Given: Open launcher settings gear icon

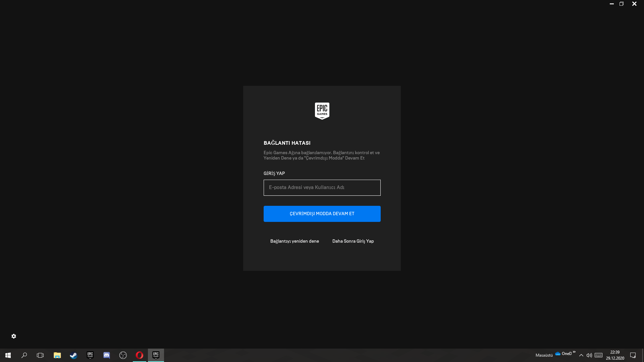Looking at the screenshot, I should [x=14, y=336].
